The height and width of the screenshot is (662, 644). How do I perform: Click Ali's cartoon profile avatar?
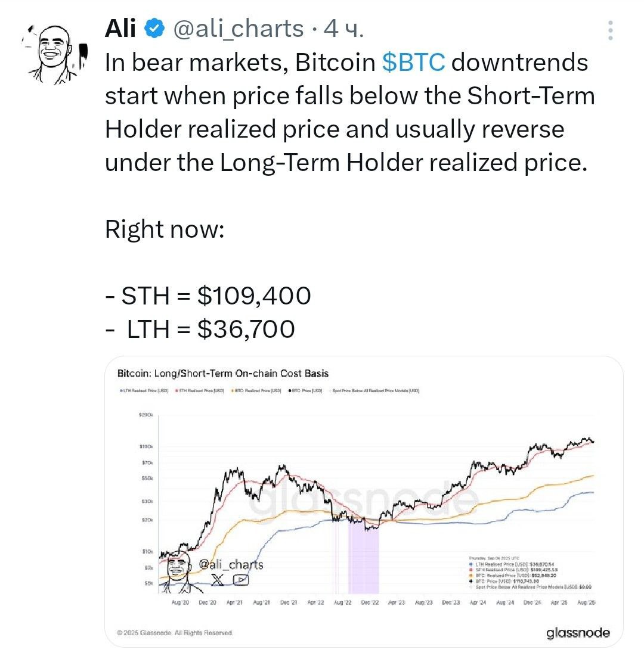pyautogui.click(x=54, y=55)
